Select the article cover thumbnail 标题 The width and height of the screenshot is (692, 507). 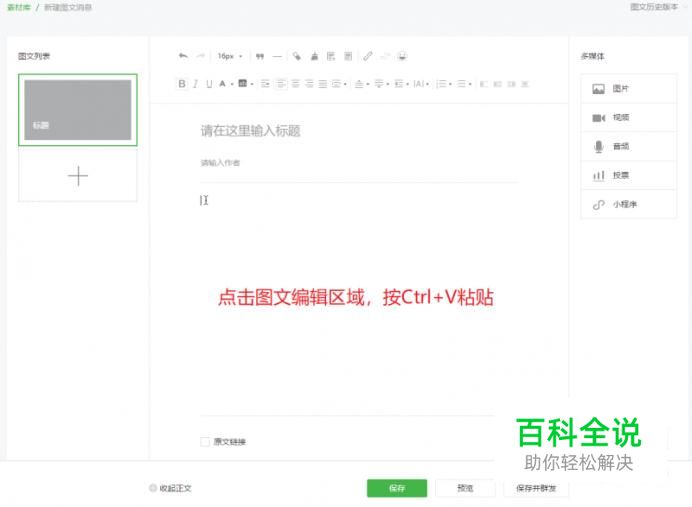click(78, 110)
